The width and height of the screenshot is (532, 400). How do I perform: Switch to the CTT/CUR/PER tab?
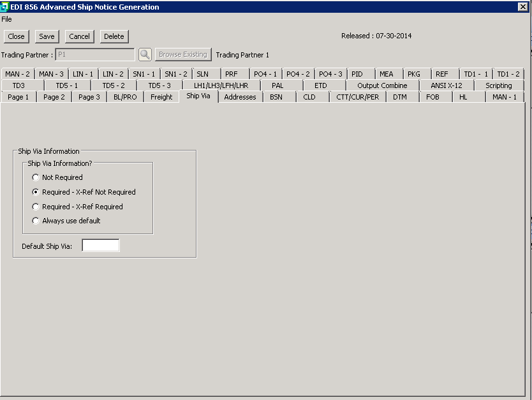click(357, 97)
